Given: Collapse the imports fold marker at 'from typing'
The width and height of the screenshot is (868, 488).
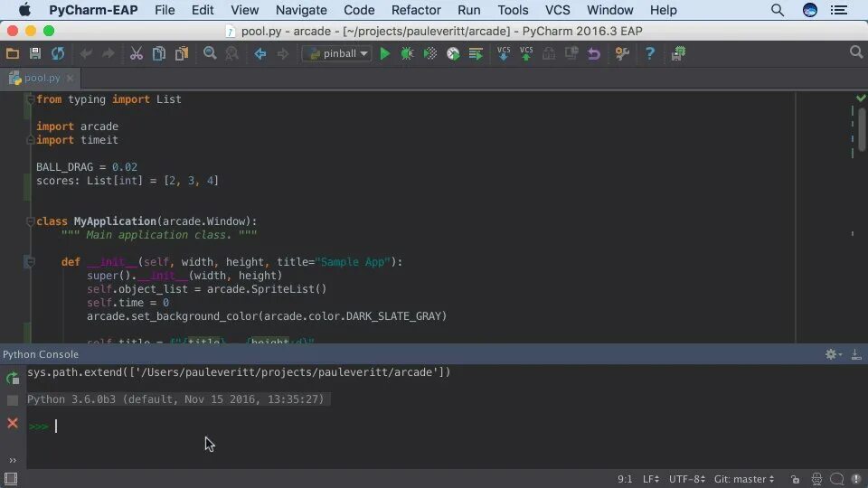Looking at the screenshot, I should [x=31, y=99].
